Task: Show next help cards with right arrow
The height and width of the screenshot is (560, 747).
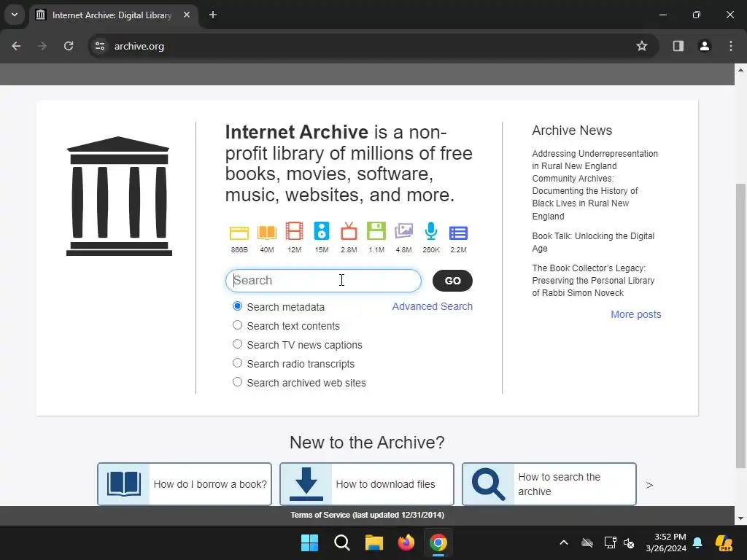Action: pos(649,485)
